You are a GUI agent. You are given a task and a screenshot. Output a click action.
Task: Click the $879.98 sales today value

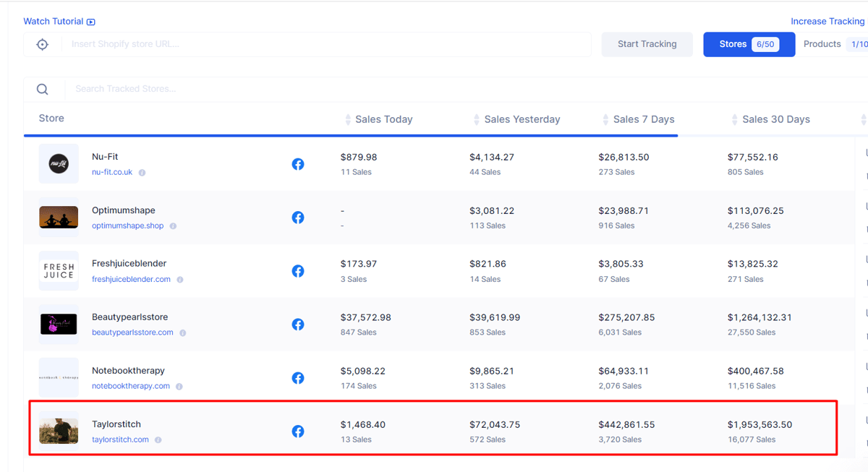359,157
